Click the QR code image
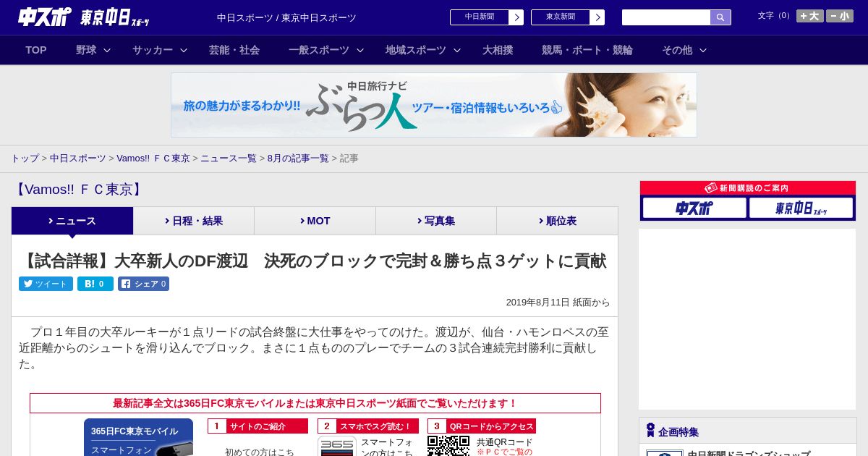 tap(448, 446)
